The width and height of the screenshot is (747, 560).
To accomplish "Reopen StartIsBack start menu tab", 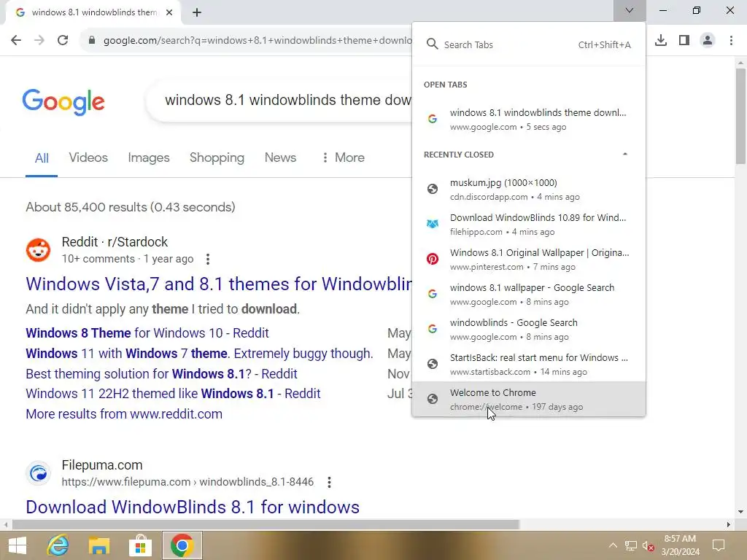I will pyautogui.click(x=529, y=365).
